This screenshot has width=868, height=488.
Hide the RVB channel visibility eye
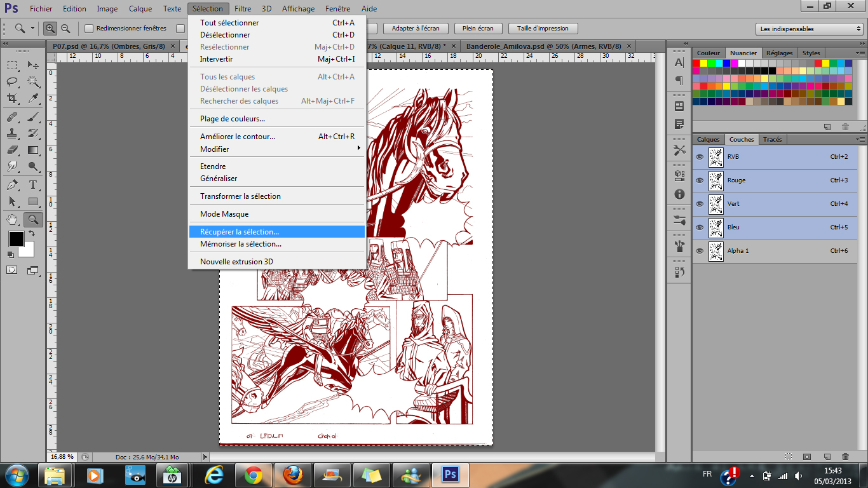[700, 157]
